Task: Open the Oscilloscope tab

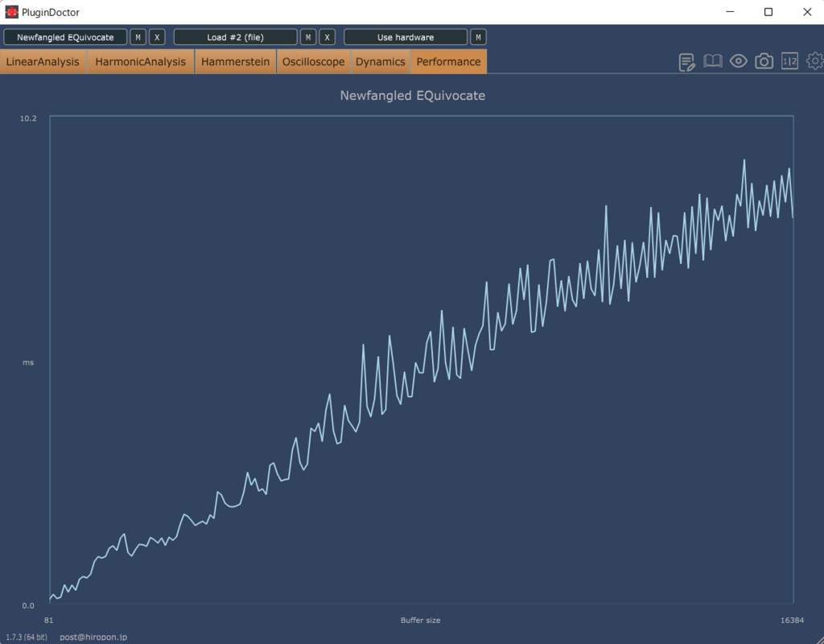Action: pos(313,61)
